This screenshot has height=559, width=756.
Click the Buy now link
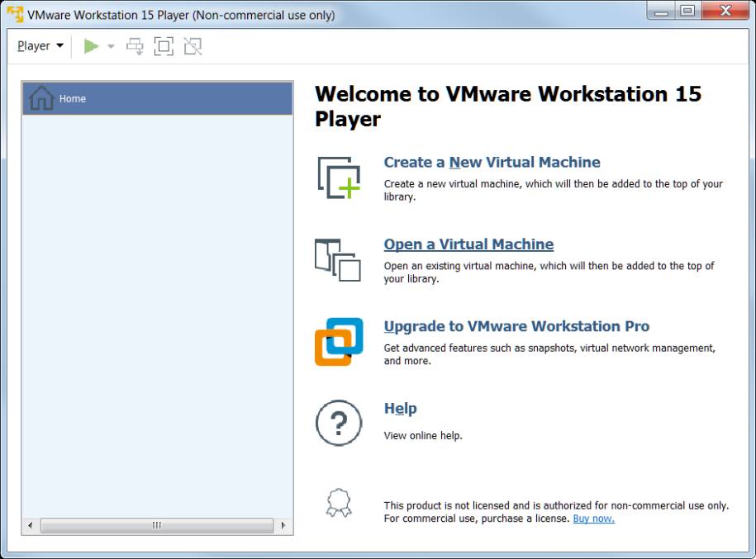point(593,519)
